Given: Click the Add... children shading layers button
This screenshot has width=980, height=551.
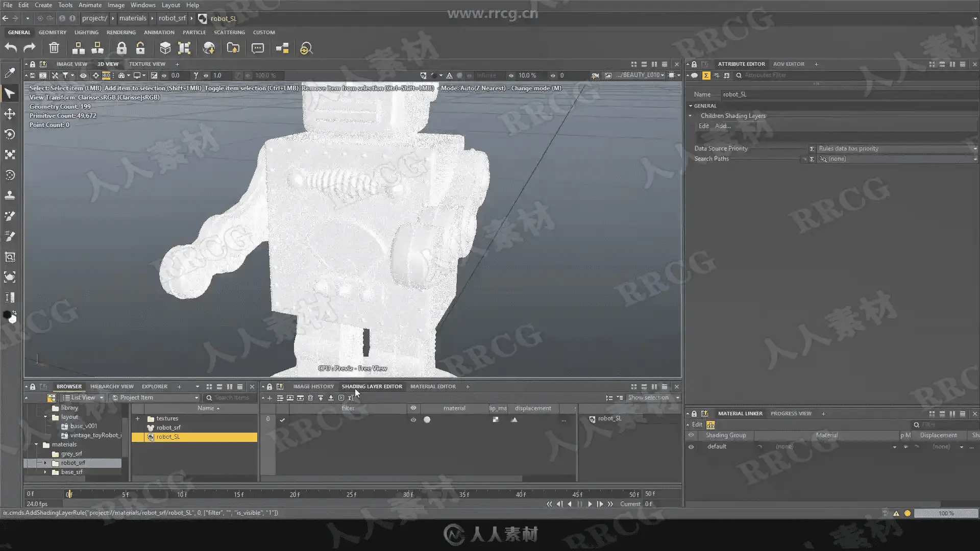Looking at the screenshot, I should click(722, 126).
